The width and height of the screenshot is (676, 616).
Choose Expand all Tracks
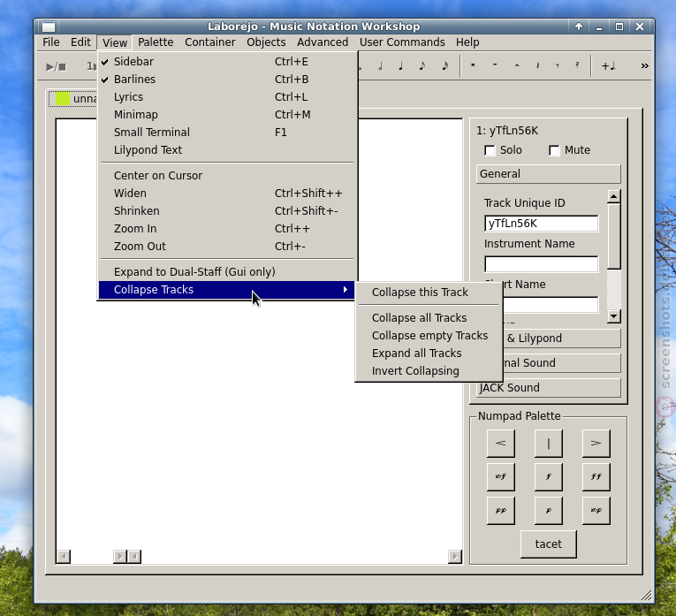429,354
